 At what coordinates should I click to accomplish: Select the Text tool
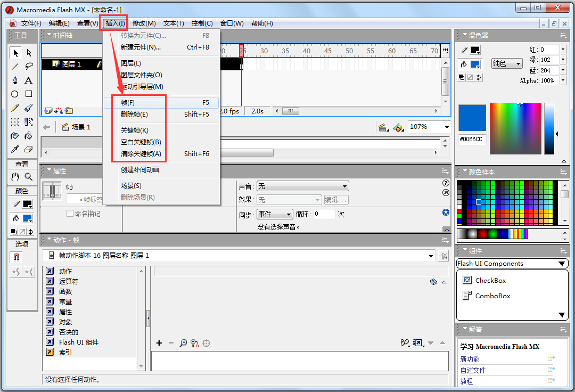click(29, 80)
